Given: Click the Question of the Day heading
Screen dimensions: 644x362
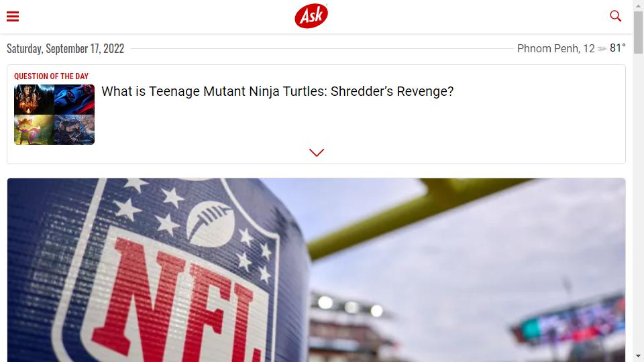Looking at the screenshot, I should [52, 76].
